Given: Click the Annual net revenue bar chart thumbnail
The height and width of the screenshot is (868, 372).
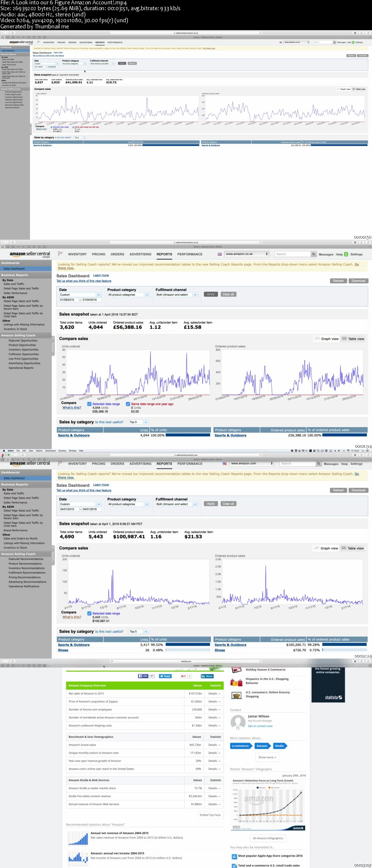Looking at the screenshot, I should tap(78, 838).
